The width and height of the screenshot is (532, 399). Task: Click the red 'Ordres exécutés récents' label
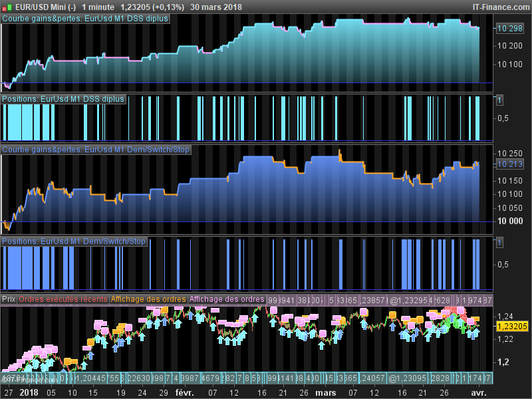pos(63,299)
